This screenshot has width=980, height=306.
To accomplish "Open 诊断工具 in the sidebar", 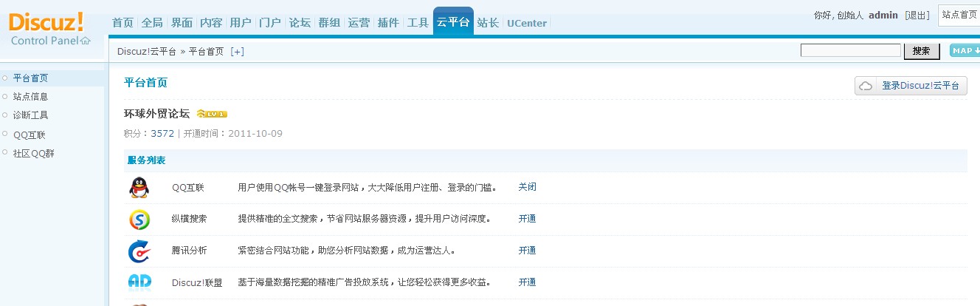I will [x=30, y=115].
